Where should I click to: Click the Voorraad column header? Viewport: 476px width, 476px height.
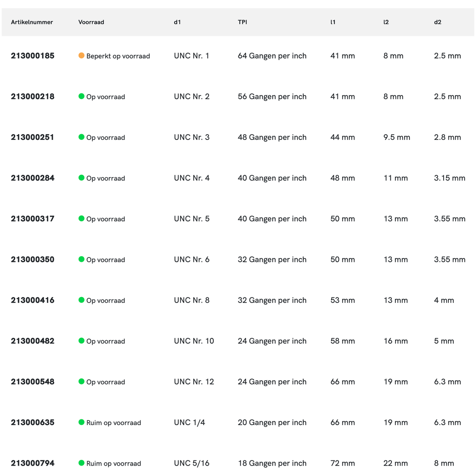coord(91,22)
